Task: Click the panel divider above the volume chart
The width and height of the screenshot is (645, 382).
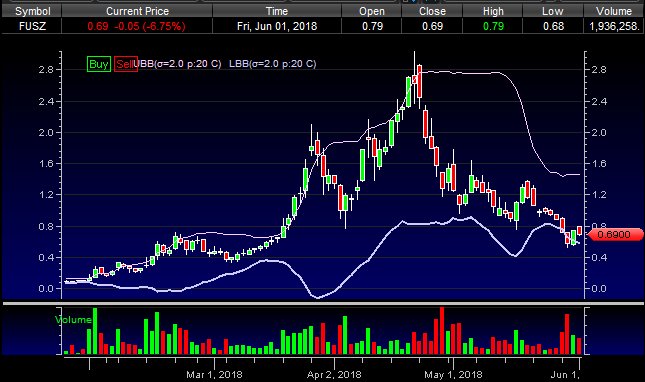Action: [322, 303]
